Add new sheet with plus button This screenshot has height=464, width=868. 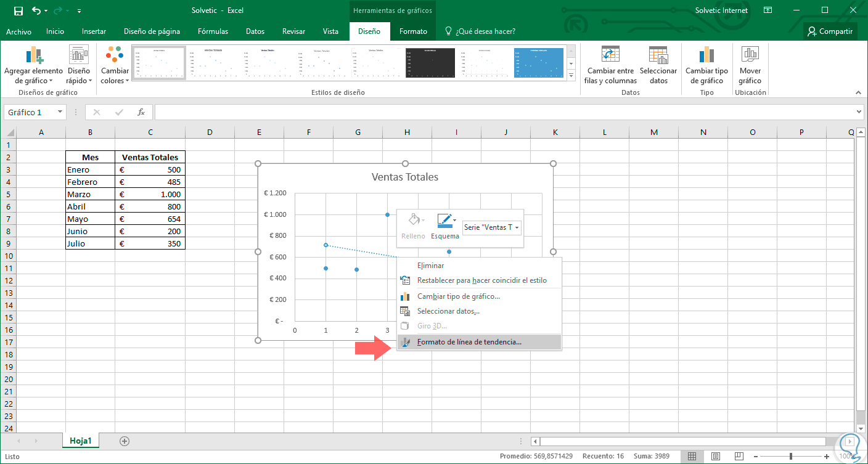click(125, 441)
